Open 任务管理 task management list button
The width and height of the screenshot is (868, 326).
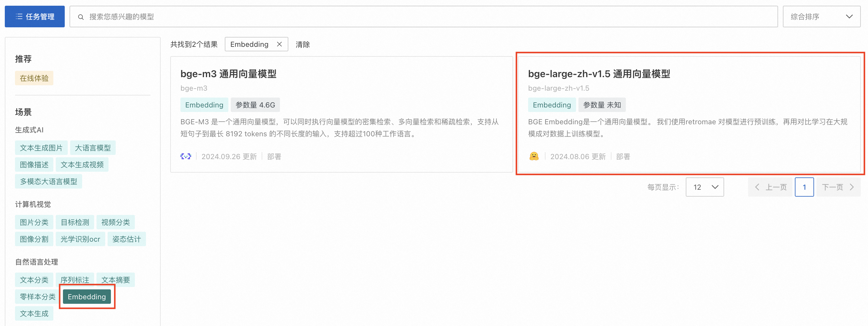pos(35,17)
